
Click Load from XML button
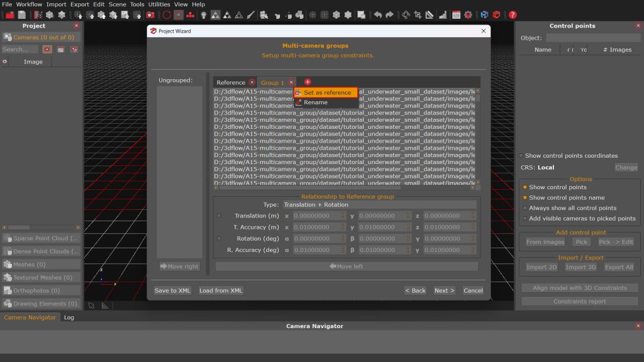point(221,290)
